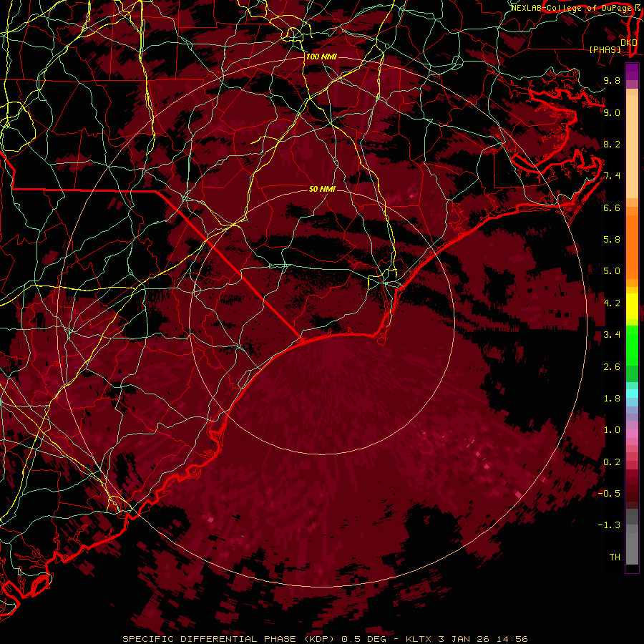The image size is (644, 644).
Task: Click the -0.5 scale value
Action: pyautogui.click(x=610, y=494)
